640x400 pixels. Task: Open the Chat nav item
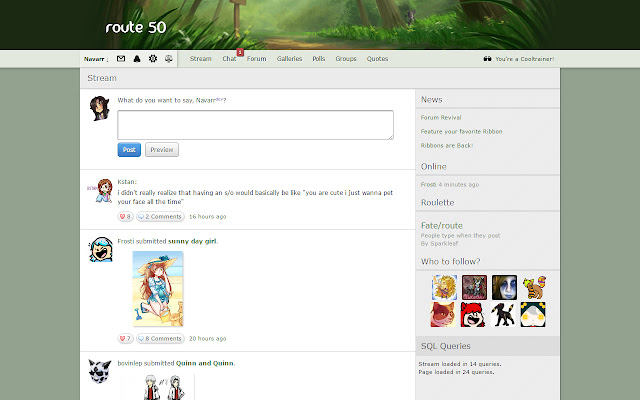point(229,59)
